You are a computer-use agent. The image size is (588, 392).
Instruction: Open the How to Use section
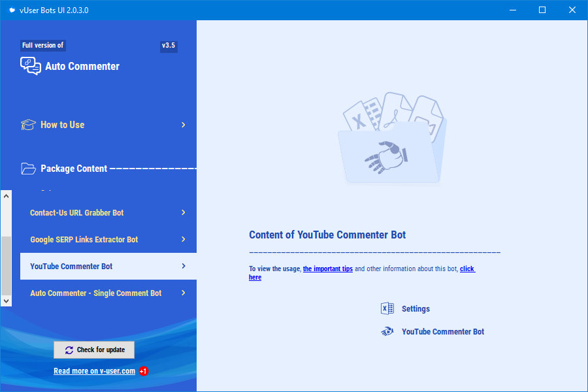(62, 125)
